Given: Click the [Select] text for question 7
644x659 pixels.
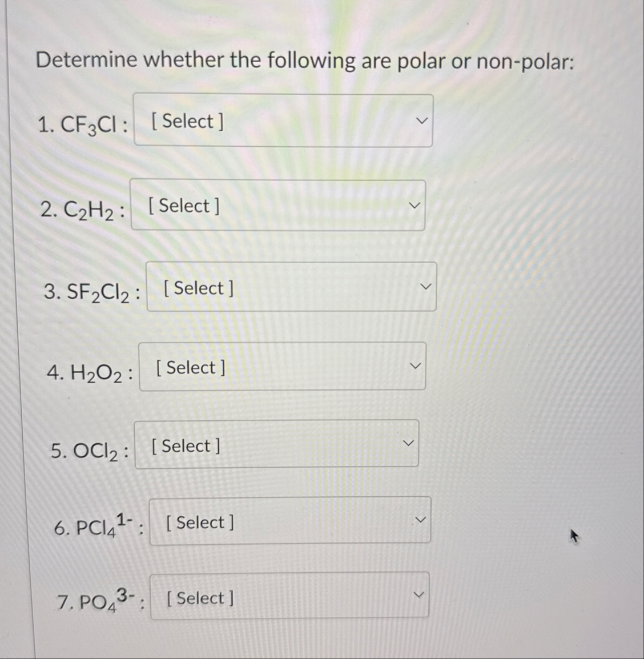Looking at the screenshot, I should 198,598.
